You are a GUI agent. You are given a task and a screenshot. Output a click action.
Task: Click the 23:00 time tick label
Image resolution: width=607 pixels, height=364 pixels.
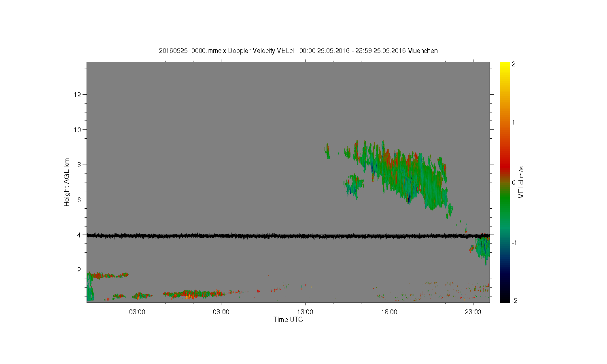[x=473, y=312]
